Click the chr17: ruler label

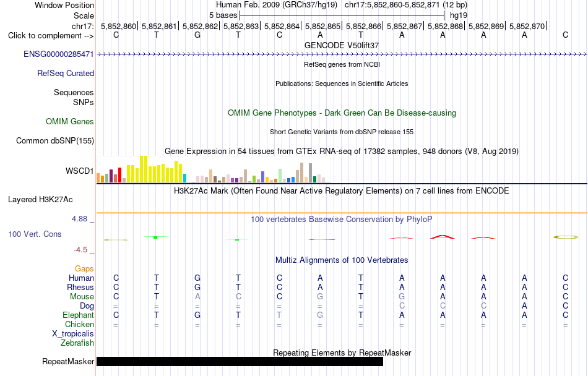(82, 26)
